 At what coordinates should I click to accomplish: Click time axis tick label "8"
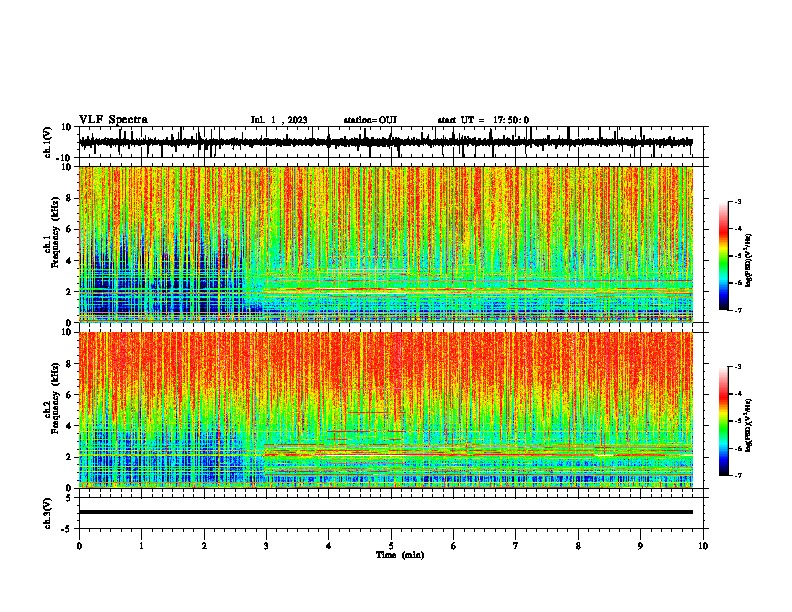tap(578, 546)
